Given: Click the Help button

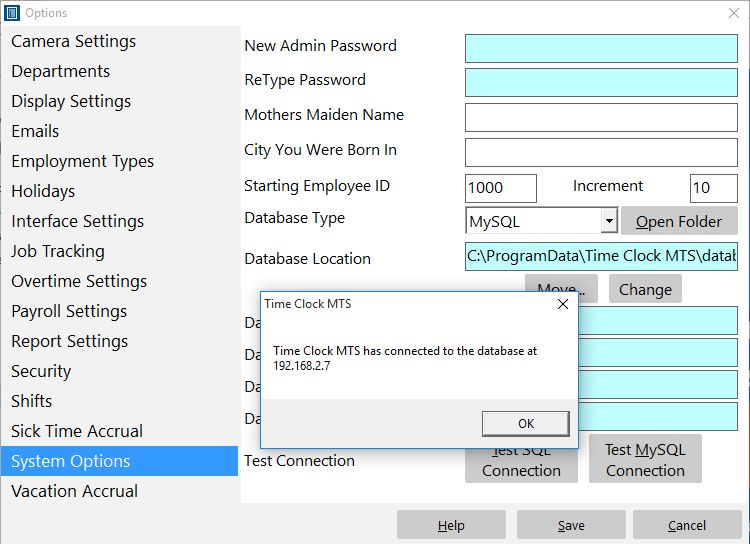Looking at the screenshot, I should click(x=451, y=525).
